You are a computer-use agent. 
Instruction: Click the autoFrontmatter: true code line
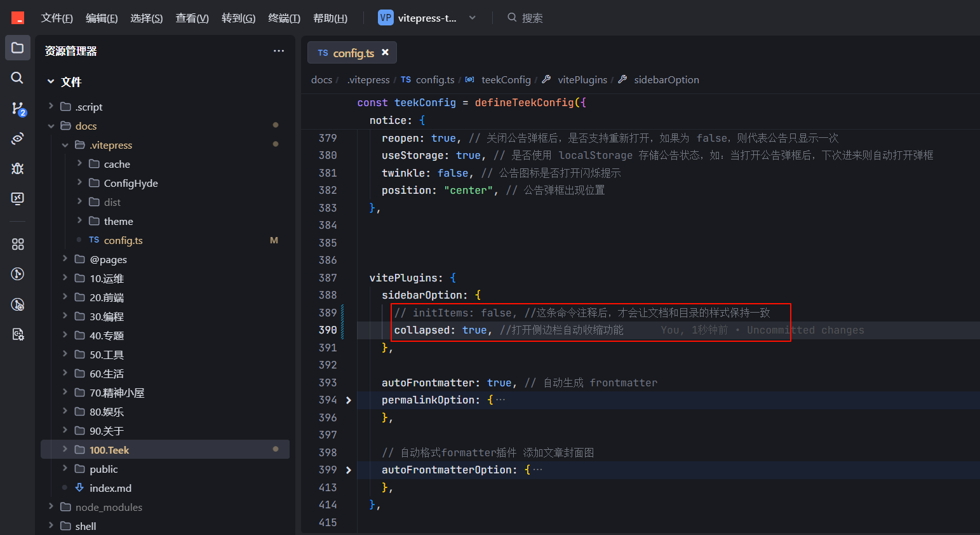pyautogui.click(x=446, y=383)
